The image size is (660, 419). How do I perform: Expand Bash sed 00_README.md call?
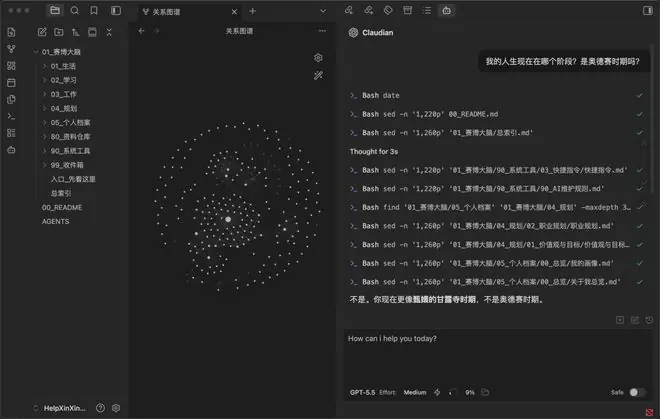pyautogui.click(x=497, y=114)
